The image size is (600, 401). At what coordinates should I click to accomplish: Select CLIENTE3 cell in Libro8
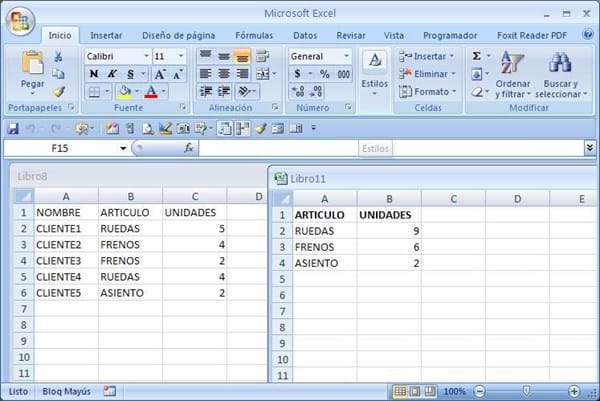[x=66, y=261]
